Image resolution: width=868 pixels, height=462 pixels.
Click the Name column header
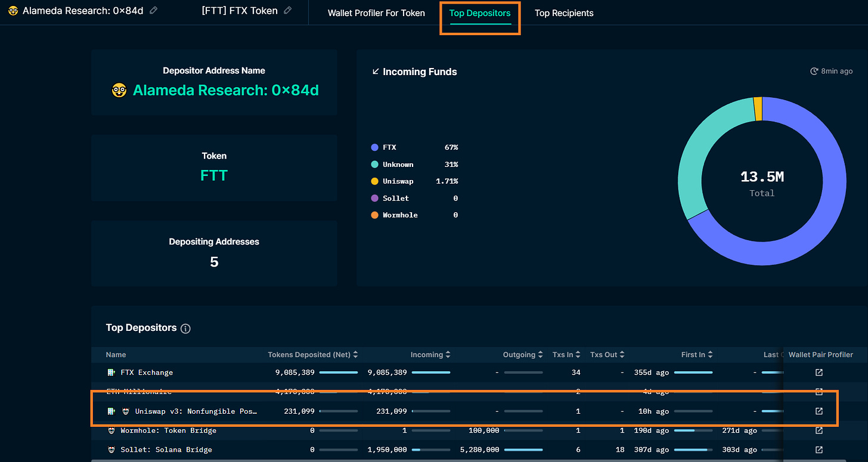pyautogui.click(x=116, y=355)
